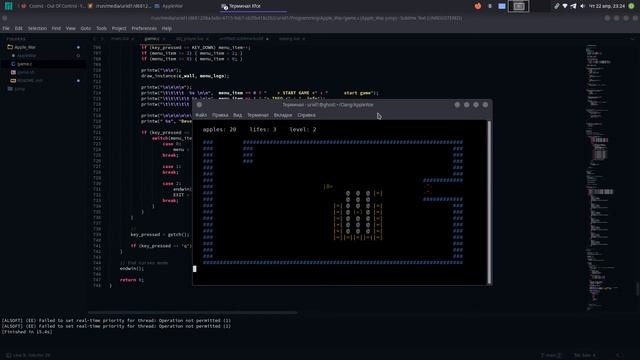640x360 pixels.
Task: Open the Вид menu in the terminal window
Action: pos(238,115)
